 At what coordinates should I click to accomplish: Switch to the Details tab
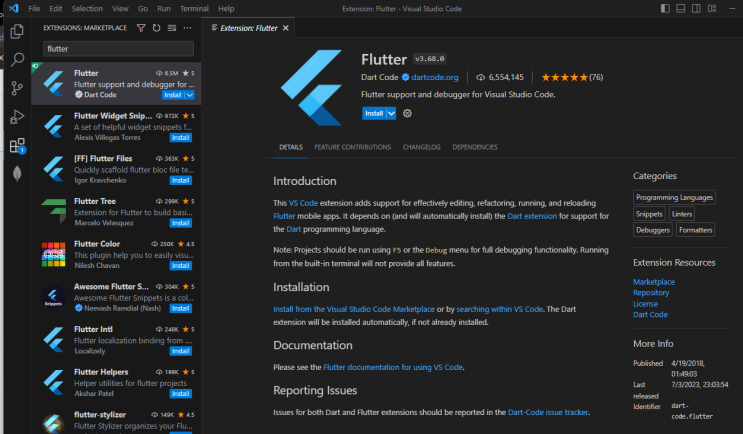(x=291, y=147)
